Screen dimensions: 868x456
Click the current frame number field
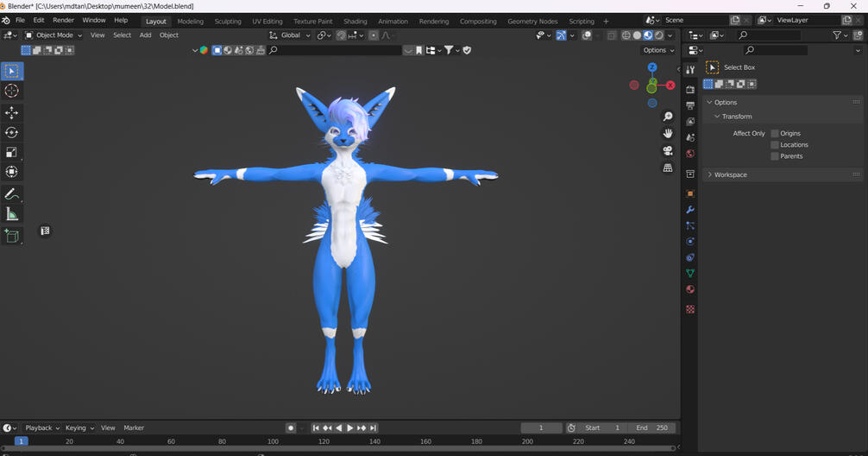(541, 427)
